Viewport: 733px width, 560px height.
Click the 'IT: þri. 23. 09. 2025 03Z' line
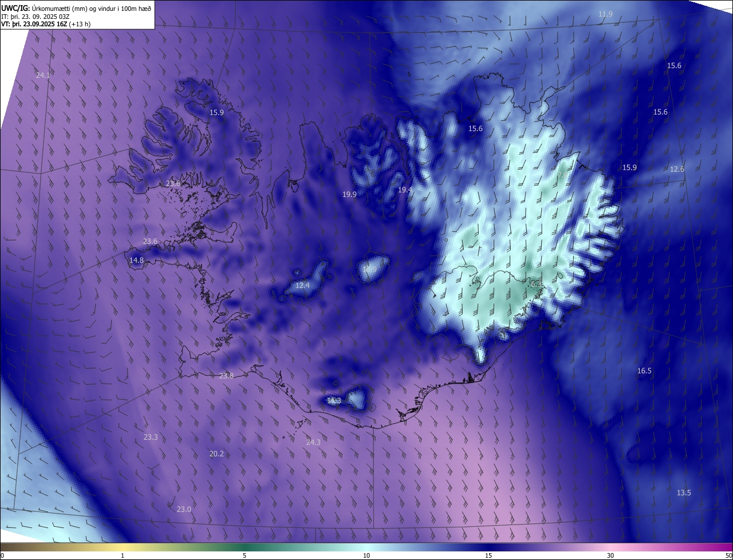coord(36,16)
